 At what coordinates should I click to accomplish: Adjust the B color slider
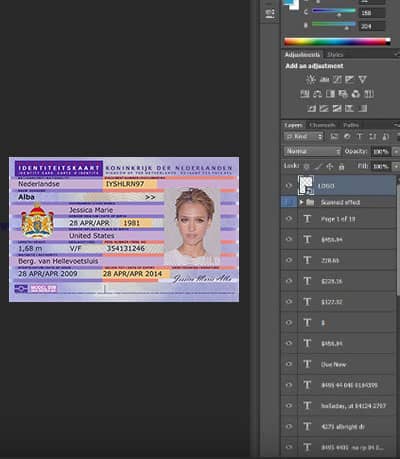click(x=333, y=24)
